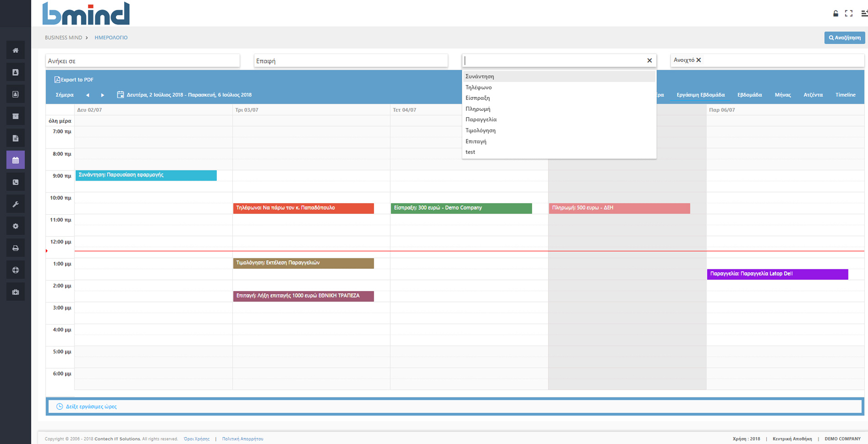Open the purple 'Παραγγελία Latop Dell' event
Screen dimensions: 868x444
click(777, 274)
